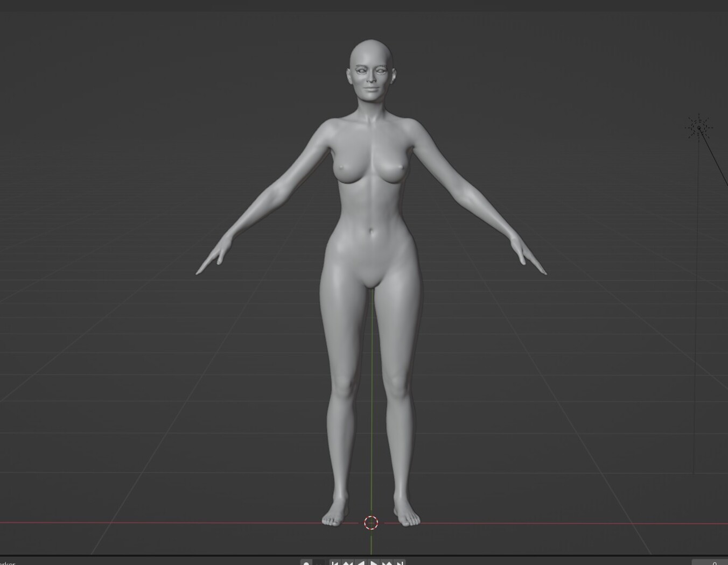Play the animation in reverse

pos(361,562)
